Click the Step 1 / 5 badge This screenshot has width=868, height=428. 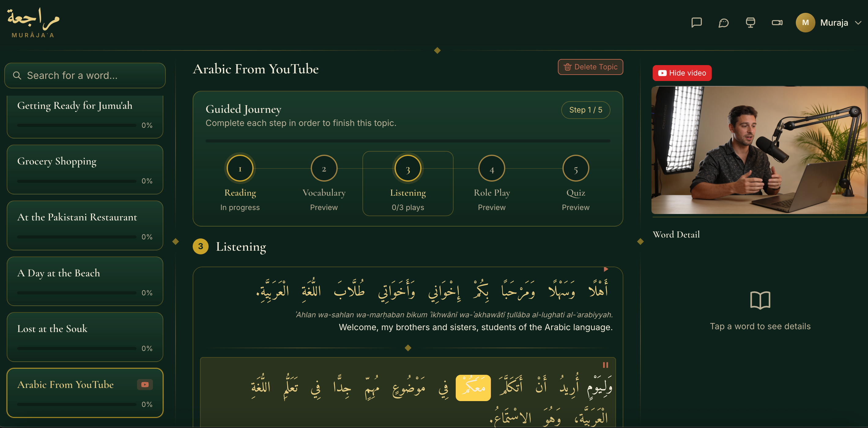click(x=586, y=110)
